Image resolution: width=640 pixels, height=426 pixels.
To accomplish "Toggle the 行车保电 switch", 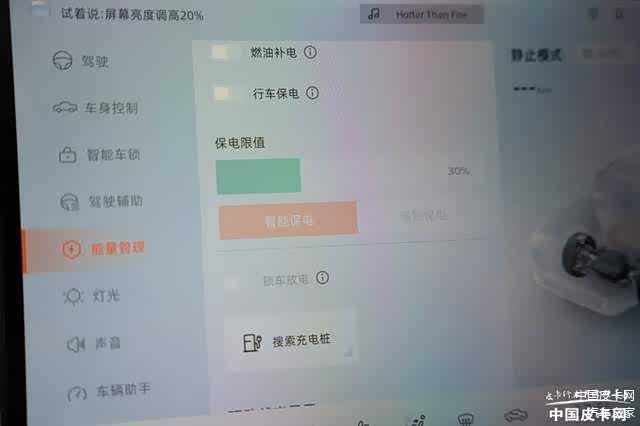I will [227, 93].
